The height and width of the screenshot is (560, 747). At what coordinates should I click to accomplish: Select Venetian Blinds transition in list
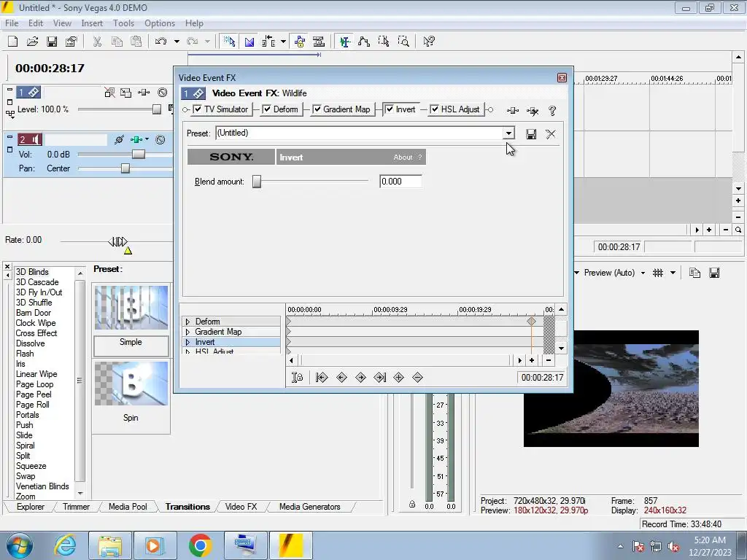tap(42, 486)
